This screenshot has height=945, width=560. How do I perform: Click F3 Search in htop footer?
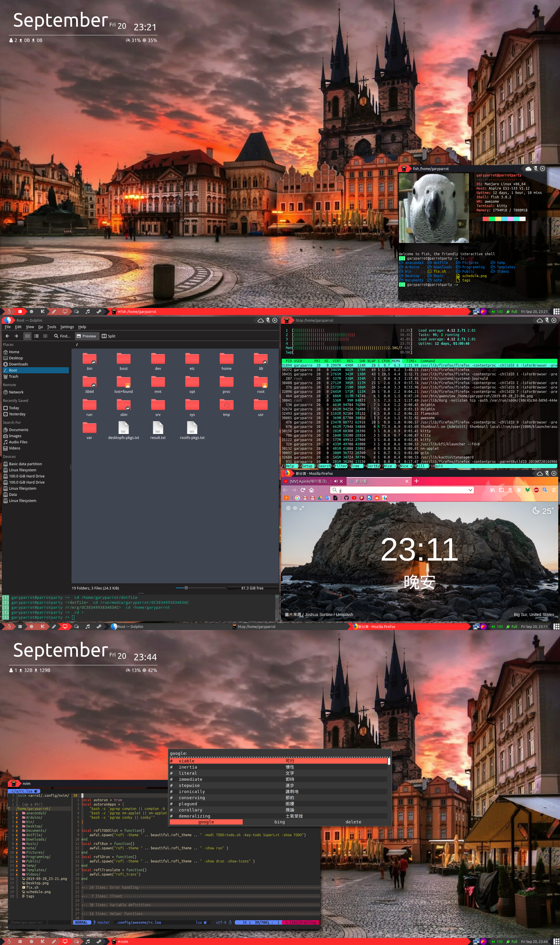tap(322, 466)
